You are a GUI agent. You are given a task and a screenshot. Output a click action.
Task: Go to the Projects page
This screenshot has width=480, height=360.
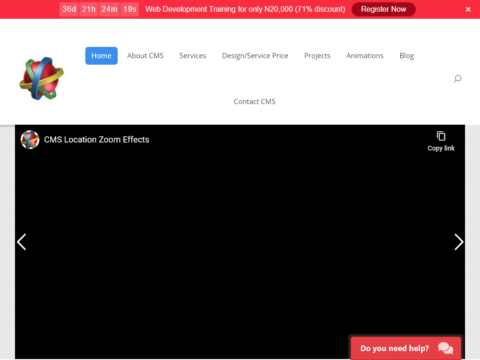317,56
